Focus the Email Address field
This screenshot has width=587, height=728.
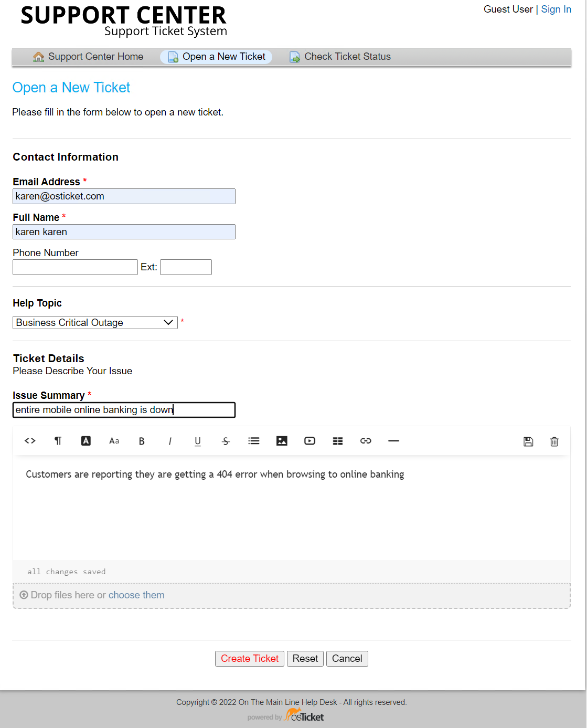pos(124,196)
